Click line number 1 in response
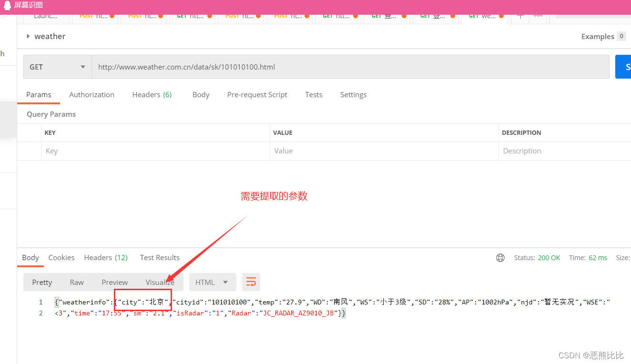Image resolution: width=631 pixels, height=364 pixels. pyautogui.click(x=41, y=302)
